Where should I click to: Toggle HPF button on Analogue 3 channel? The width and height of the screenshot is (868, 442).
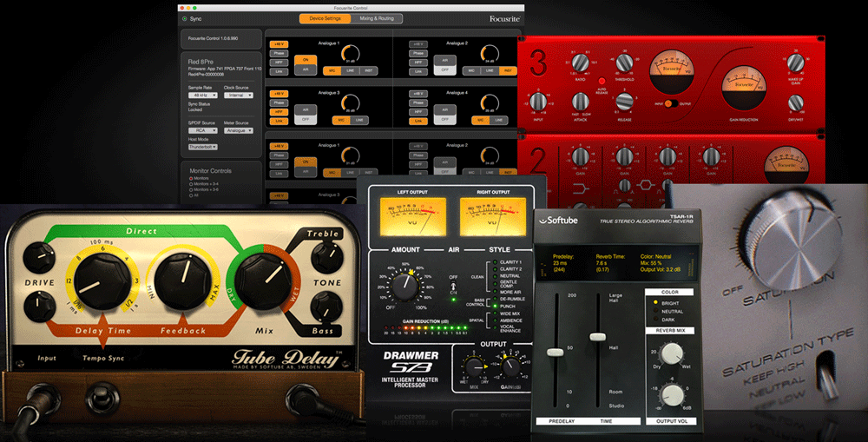tap(279, 112)
